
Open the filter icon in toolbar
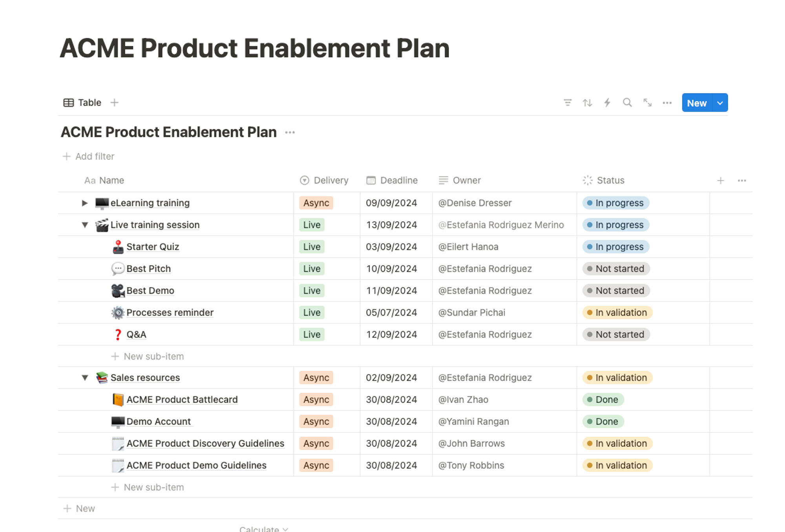tap(568, 103)
